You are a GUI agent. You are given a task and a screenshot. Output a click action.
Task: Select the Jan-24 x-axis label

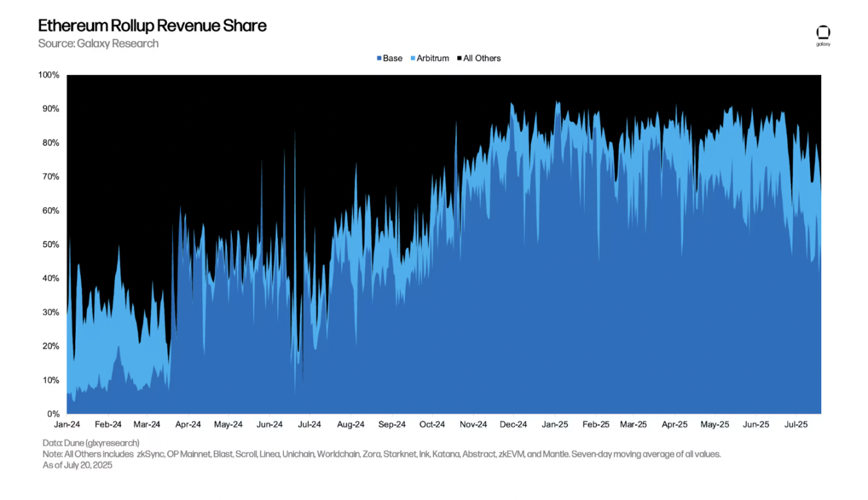coord(67,425)
